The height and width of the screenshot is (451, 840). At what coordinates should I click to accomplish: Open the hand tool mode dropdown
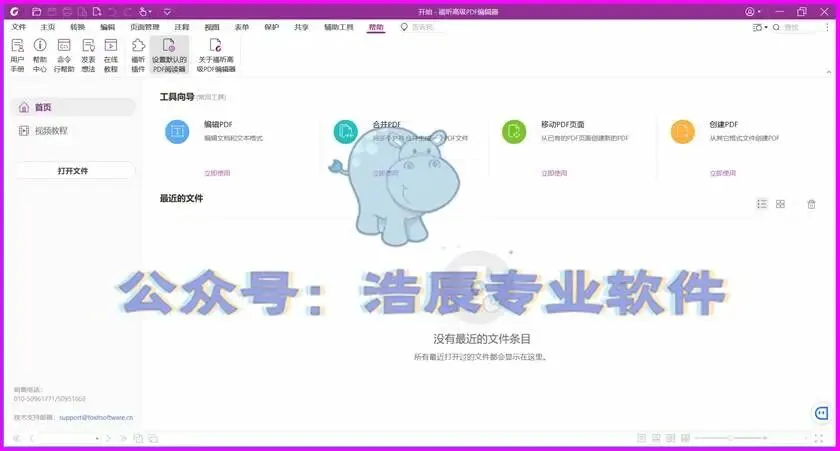click(x=145, y=11)
